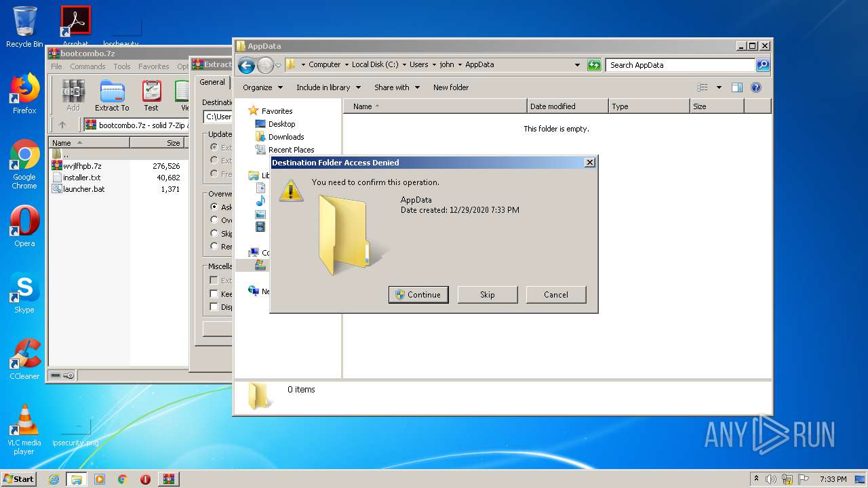Select installer.txt in the WinRAR file list
Image resolution: width=868 pixels, height=488 pixels.
81,178
